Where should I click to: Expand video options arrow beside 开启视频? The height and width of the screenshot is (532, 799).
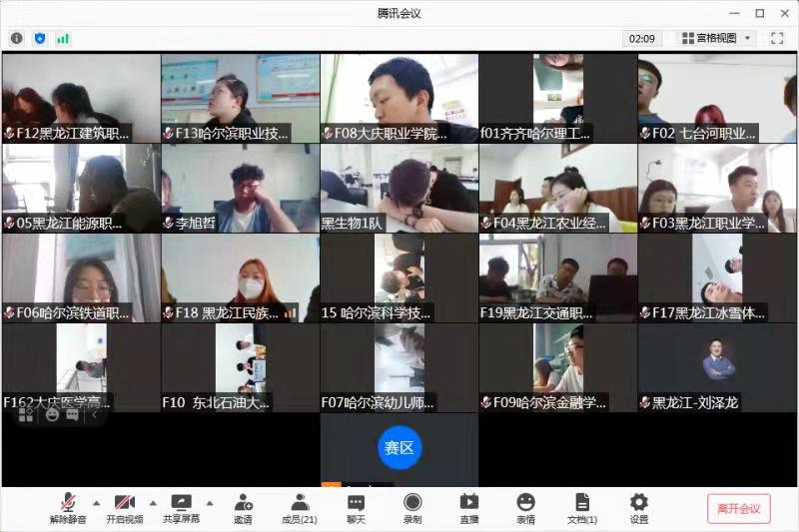(x=153, y=502)
